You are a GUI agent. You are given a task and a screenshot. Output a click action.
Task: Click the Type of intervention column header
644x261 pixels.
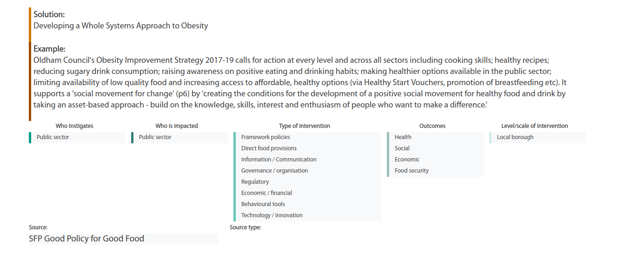305,126
